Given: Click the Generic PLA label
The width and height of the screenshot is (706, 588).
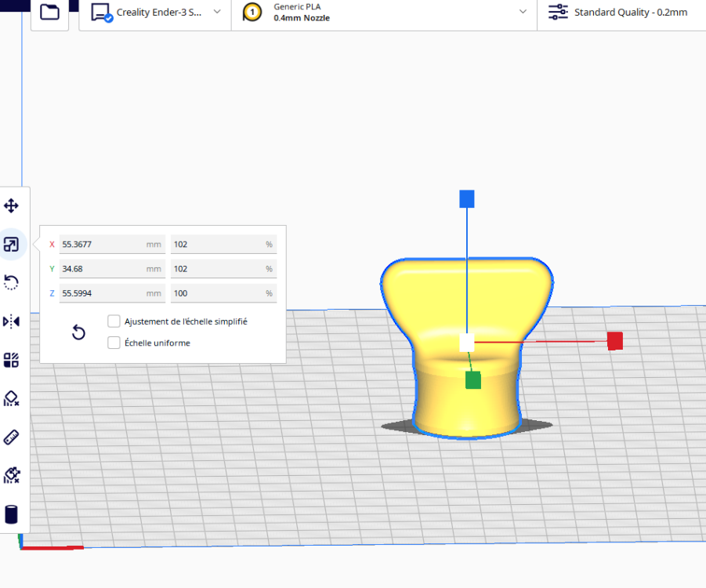Looking at the screenshot, I should [297, 7].
